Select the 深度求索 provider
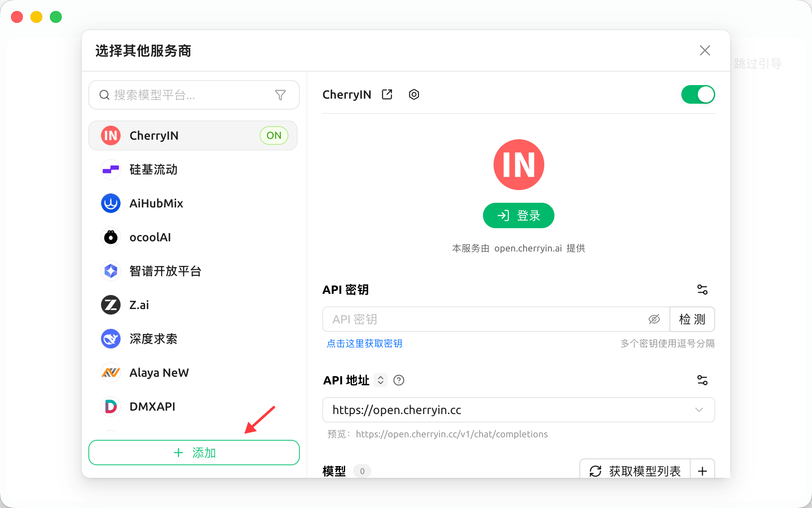 coord(193,339)
